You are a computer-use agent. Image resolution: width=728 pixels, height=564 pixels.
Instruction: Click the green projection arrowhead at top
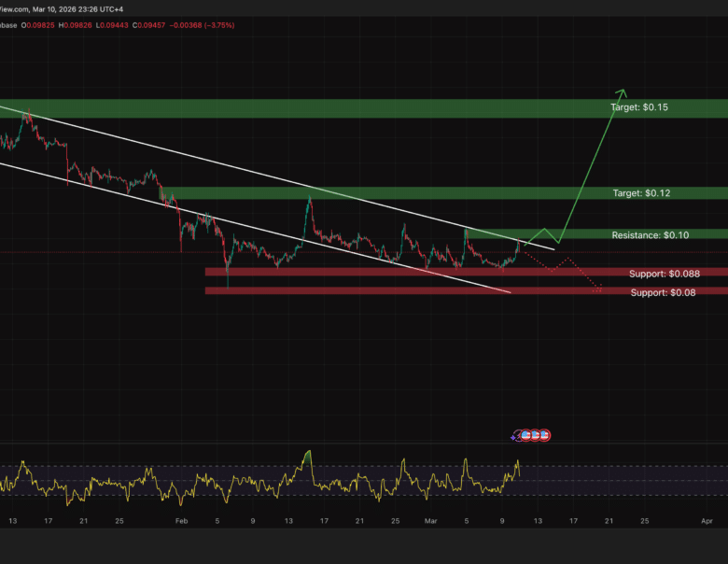pyautogui.click(x=623, y=92)
